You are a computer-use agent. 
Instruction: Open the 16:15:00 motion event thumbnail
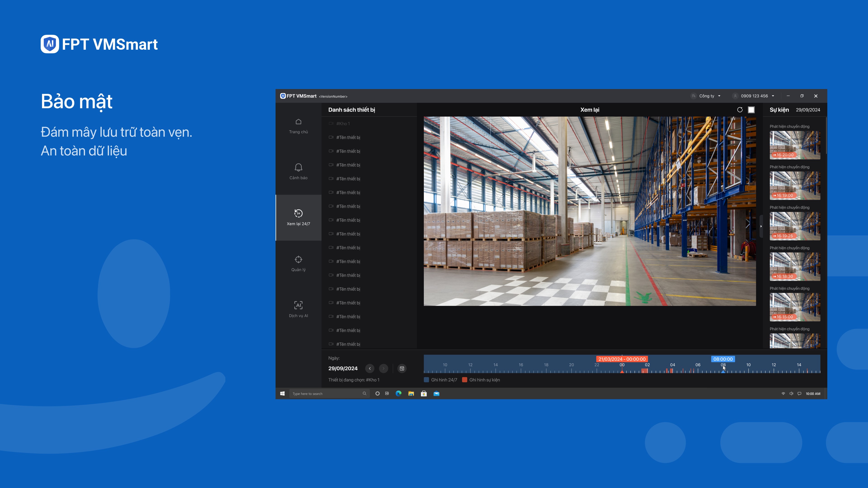[x=795, y=307]
